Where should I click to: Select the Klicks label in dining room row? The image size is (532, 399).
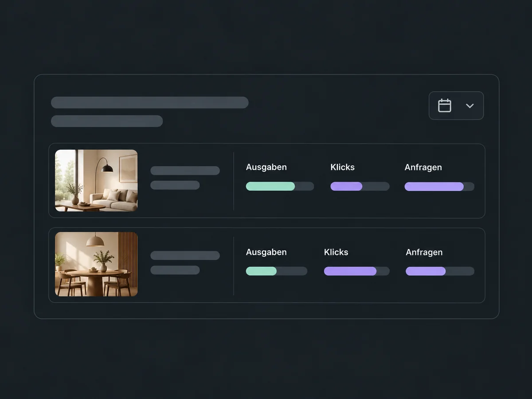[x=336, y=252]
